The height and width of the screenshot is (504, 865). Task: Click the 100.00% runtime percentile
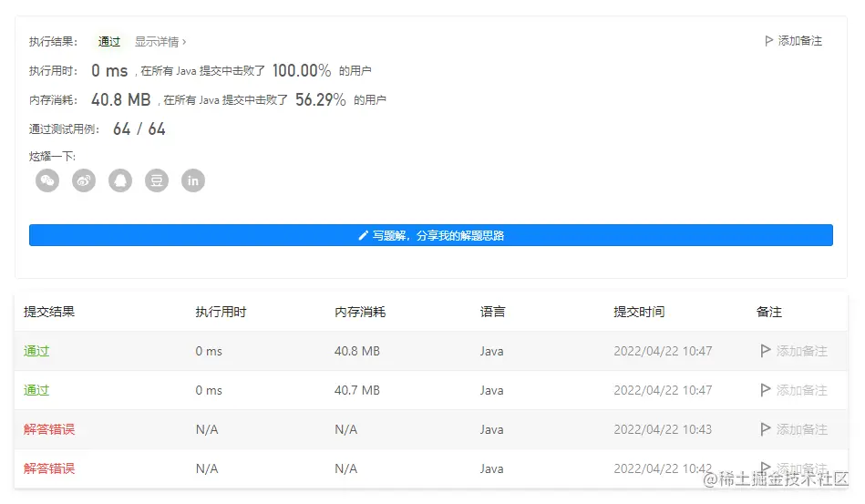pos(302,70)
